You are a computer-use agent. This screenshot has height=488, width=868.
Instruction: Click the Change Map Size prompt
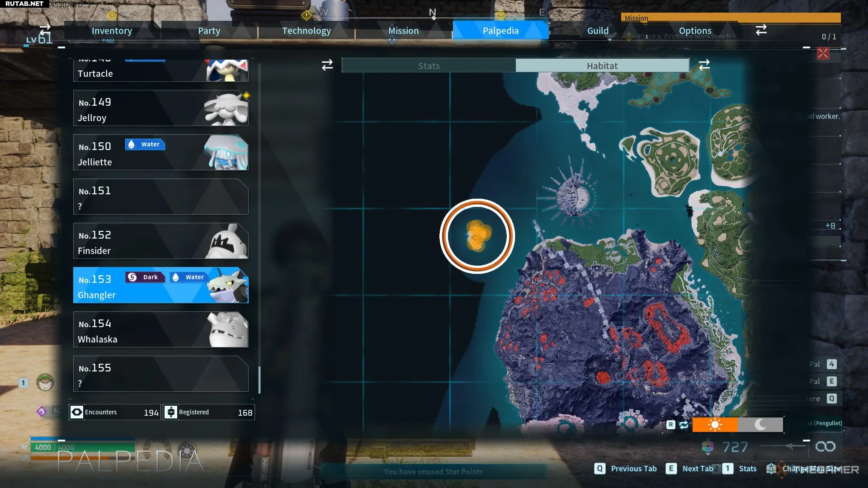coord(805,469)
